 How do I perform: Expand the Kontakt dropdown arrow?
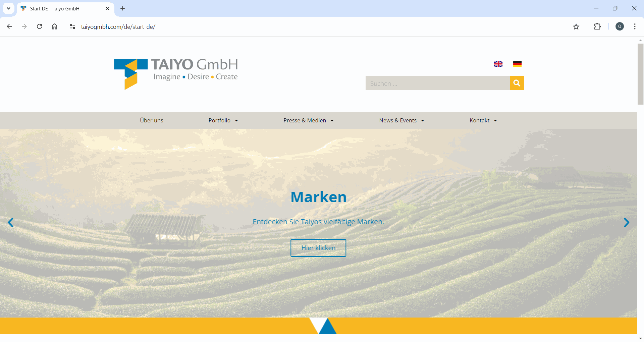pyautogui.click(x=495, y=121)
